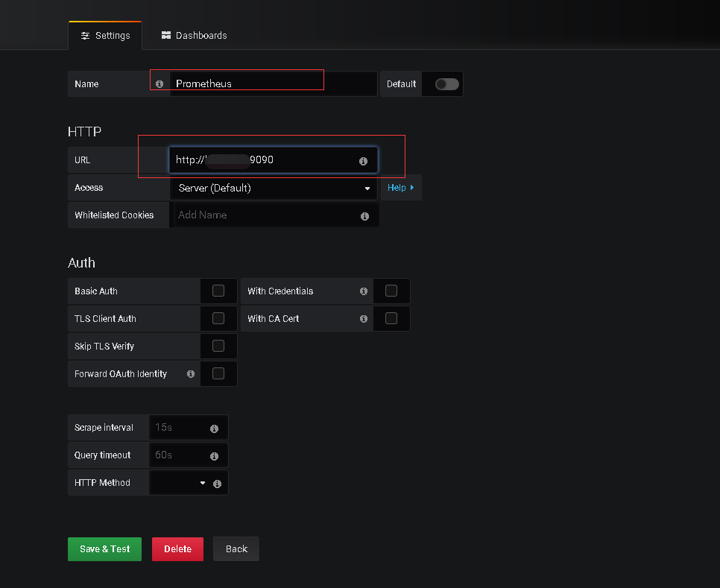The height and width of the screenshot is (588, 720).
Task: Click the info icon beside Name field
Action: (x=159, y=84)
